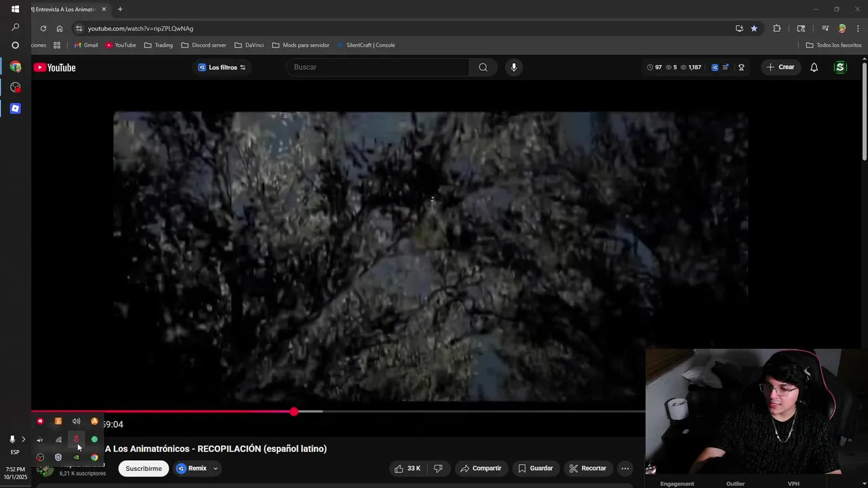Click the views per hour clock stat 97
Image resolution: width=868 pixels, height=488 pixels.
(654, 67)
